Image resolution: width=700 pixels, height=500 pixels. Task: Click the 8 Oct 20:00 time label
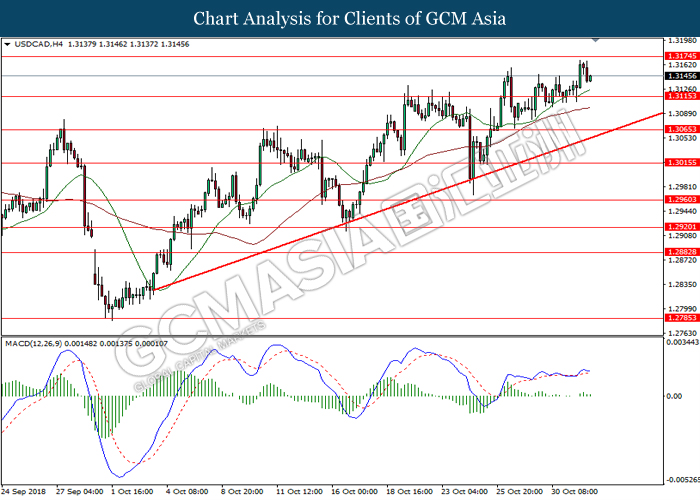click(x=242, y=492)
